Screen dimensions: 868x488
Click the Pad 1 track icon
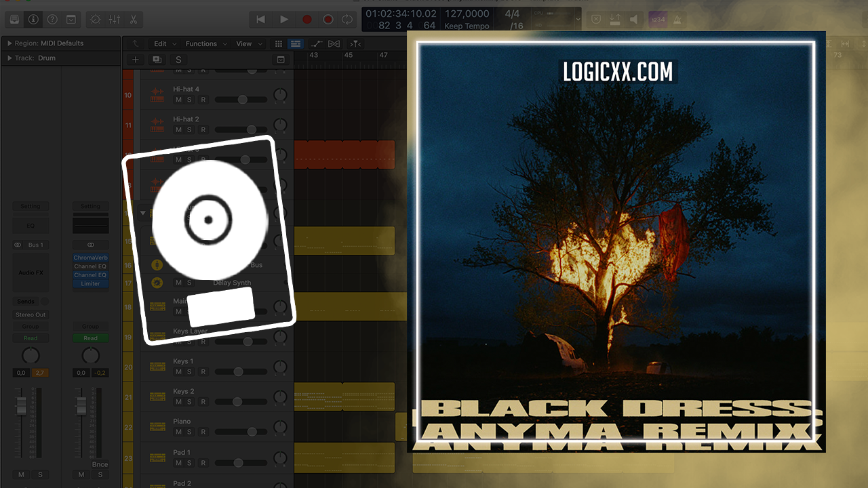[157, 456]
